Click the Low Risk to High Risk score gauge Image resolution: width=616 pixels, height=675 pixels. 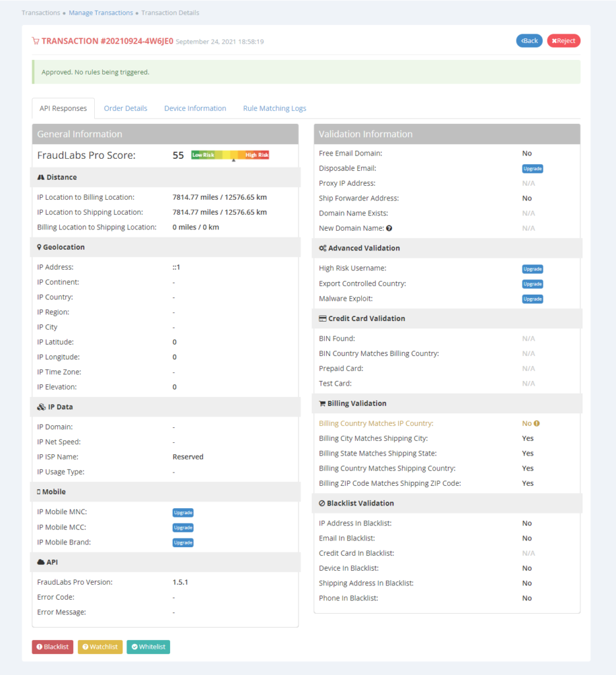[x=230, y=156]
